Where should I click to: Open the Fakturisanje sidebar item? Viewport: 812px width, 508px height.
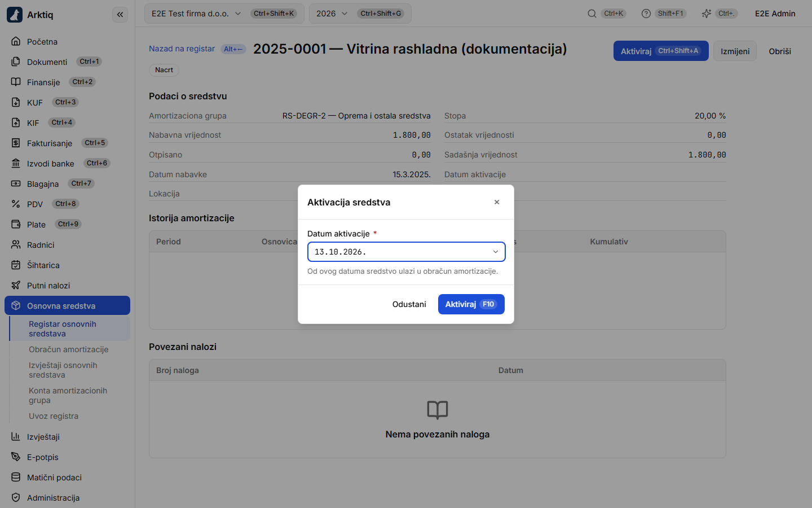[67, 143]
